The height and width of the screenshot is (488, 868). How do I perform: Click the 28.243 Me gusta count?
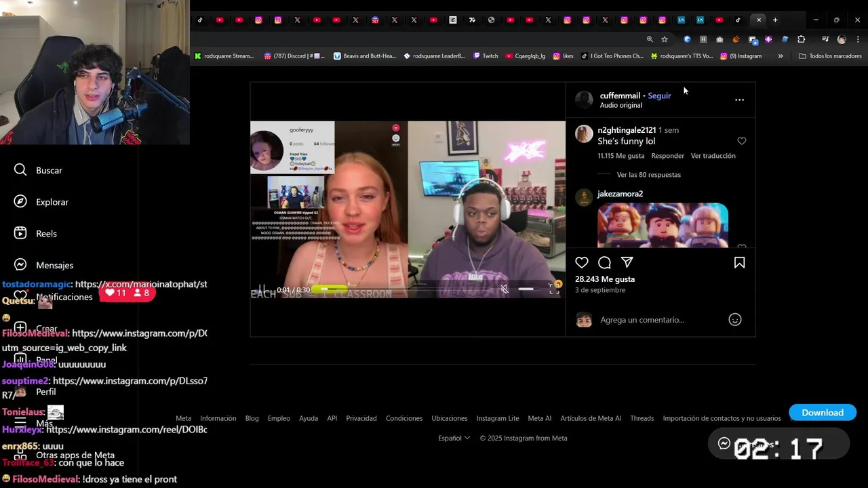(605, 279)
